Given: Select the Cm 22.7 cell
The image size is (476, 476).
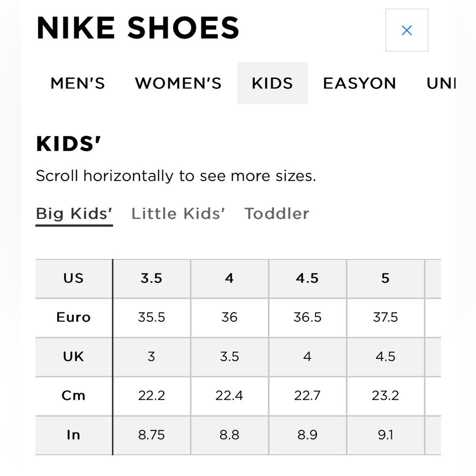Looking at the screenshot, I should click(x=307, y=396).
